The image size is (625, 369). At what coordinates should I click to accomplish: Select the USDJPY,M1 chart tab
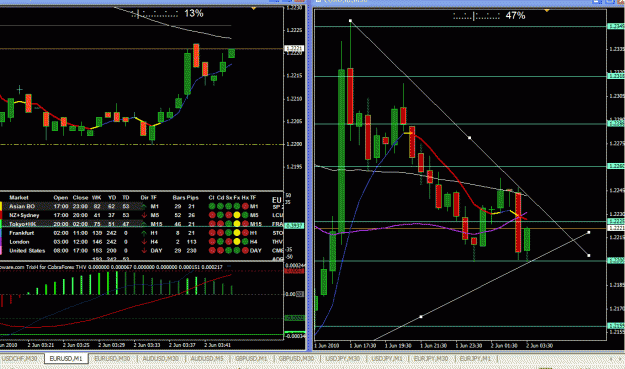tap(387, 359)
